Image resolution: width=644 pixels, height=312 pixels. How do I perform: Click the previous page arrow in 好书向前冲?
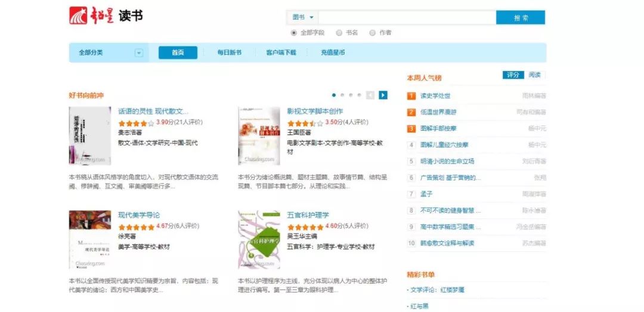coord(370,95)
